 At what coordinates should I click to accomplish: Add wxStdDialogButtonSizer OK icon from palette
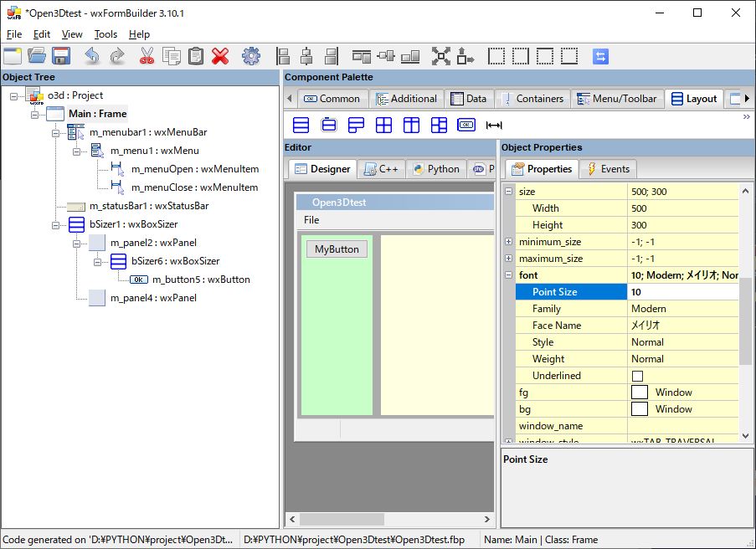pyautogui.click(x=466, y=125)
